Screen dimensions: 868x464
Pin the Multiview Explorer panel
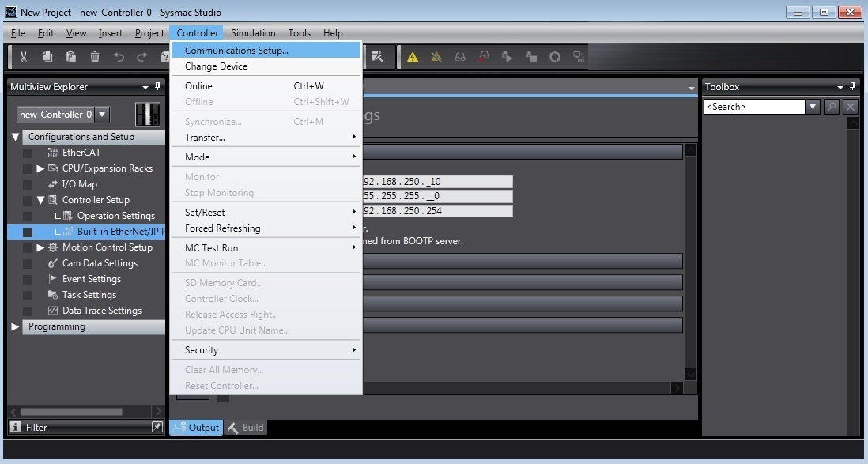(158, 86)
